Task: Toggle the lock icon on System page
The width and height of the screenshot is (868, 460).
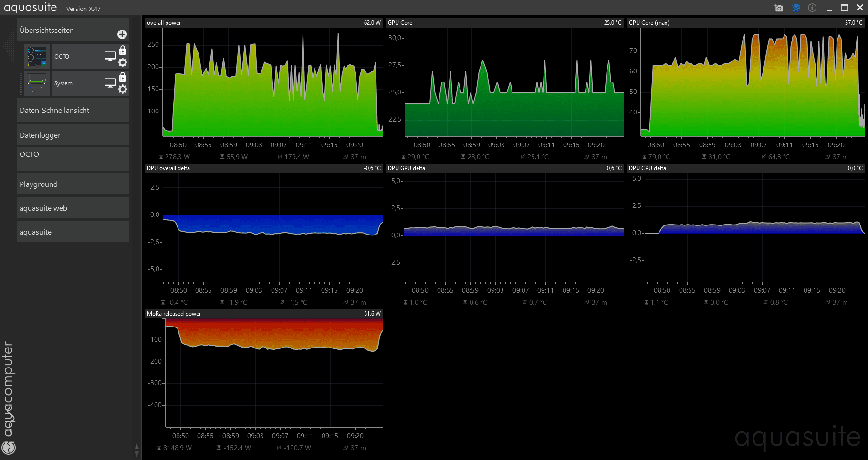Action: point(123,77)
